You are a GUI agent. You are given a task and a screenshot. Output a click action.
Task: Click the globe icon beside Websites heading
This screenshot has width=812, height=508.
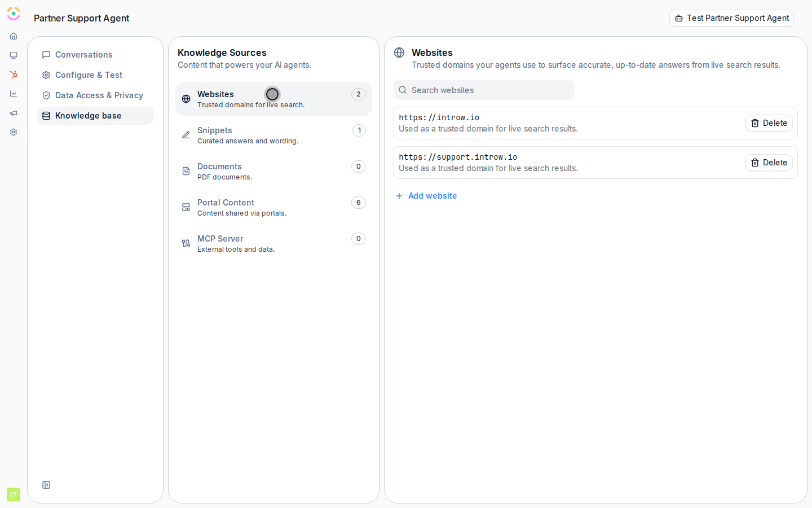(x=399, y=52)
